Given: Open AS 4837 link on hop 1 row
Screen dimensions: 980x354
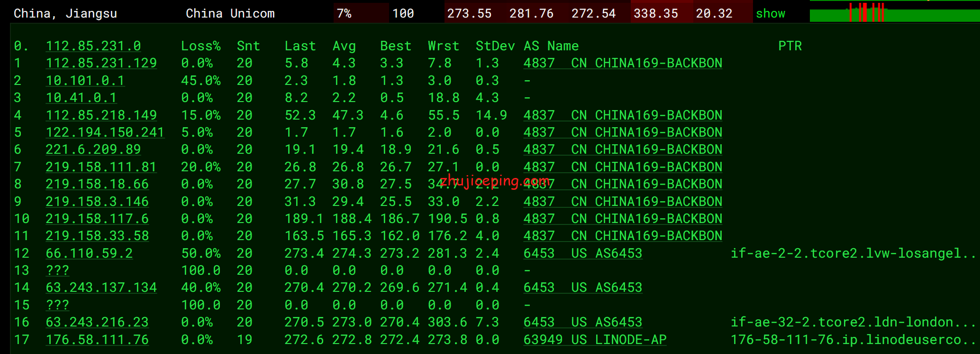Looking at the screenshot, I should 623,63.
